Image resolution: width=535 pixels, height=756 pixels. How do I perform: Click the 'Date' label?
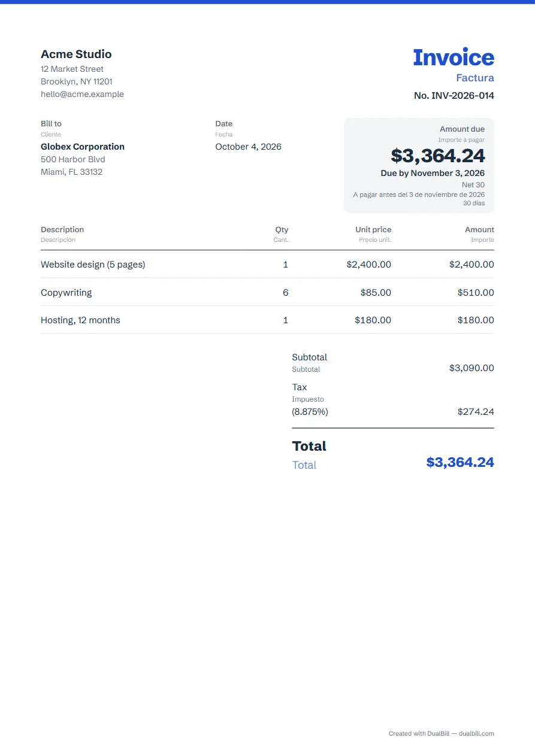click(x=224, y=124)
